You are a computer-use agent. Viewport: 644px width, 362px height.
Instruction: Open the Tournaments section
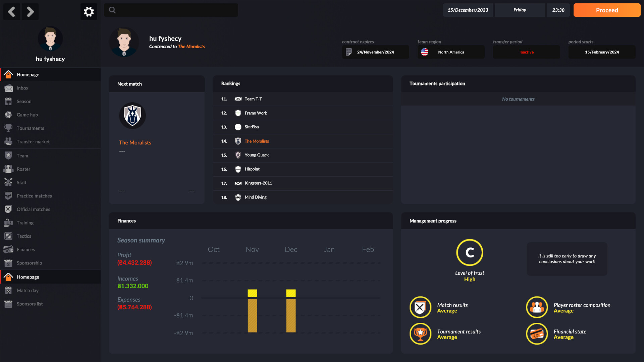tap(30, 128)
